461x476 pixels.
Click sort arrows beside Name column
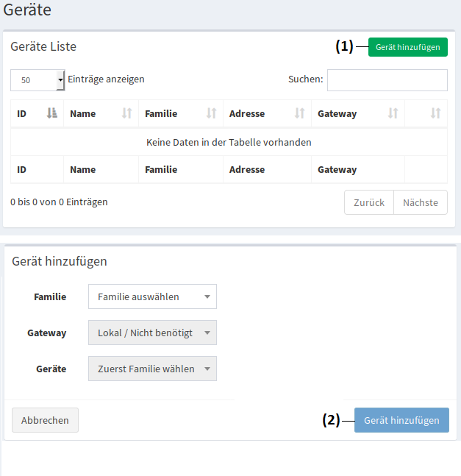126,113
